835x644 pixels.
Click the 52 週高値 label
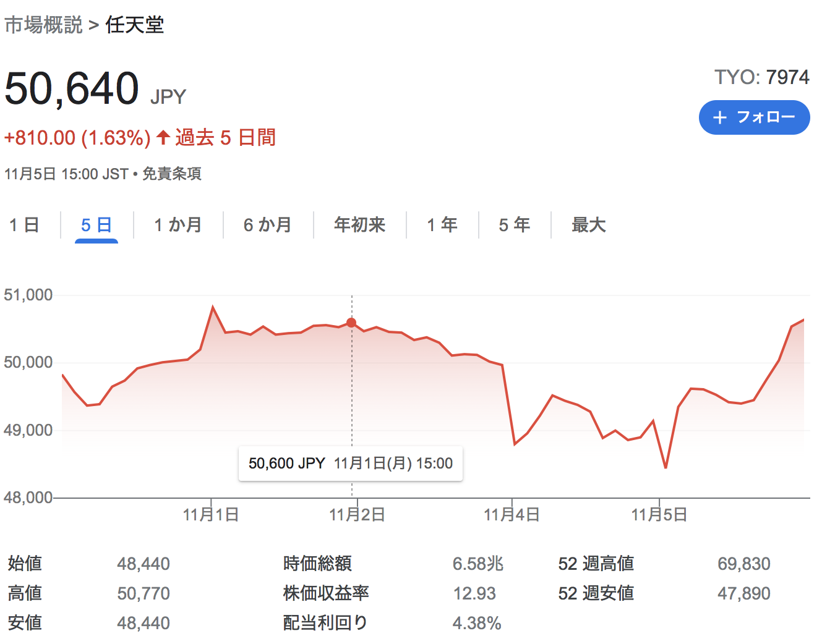click(596, 564)
